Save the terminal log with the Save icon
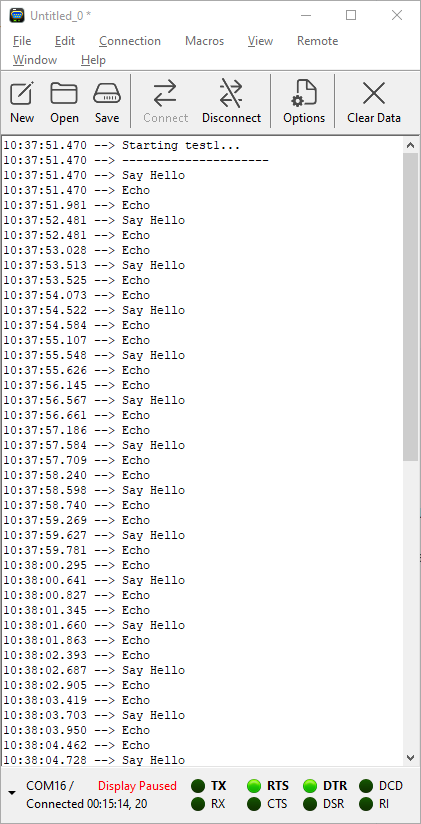This screenshot has height=824, width=421. [107, 95]
